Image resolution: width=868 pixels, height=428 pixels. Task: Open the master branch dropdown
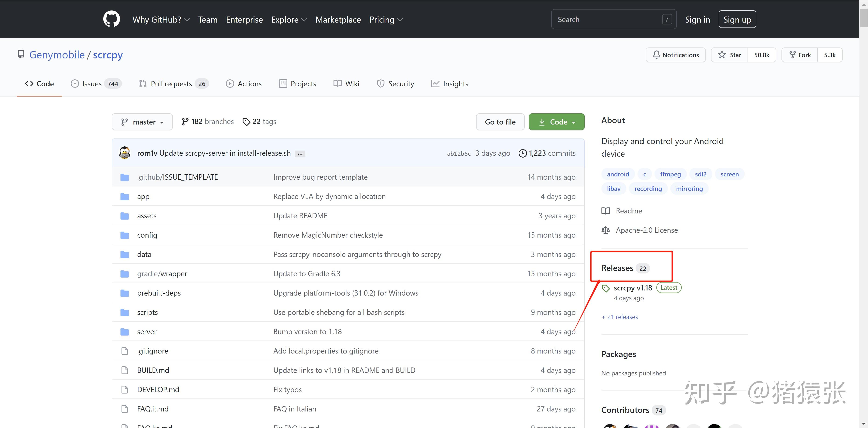(142, 122)
